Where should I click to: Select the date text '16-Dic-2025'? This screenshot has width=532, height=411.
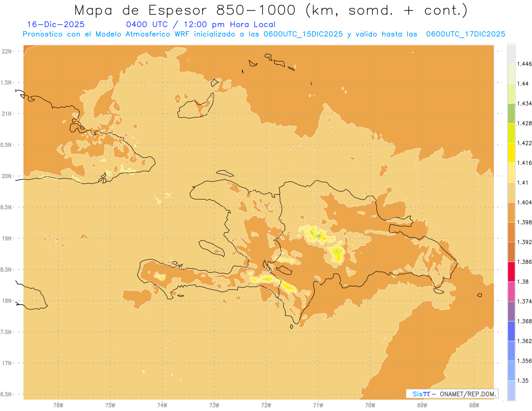pyautogui.click(x=56, y=24)
